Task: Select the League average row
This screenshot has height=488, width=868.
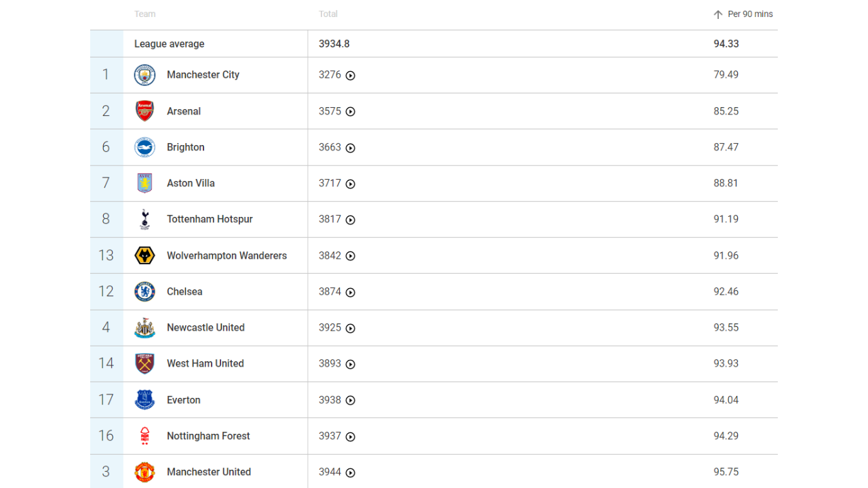Action: [170, 44]
